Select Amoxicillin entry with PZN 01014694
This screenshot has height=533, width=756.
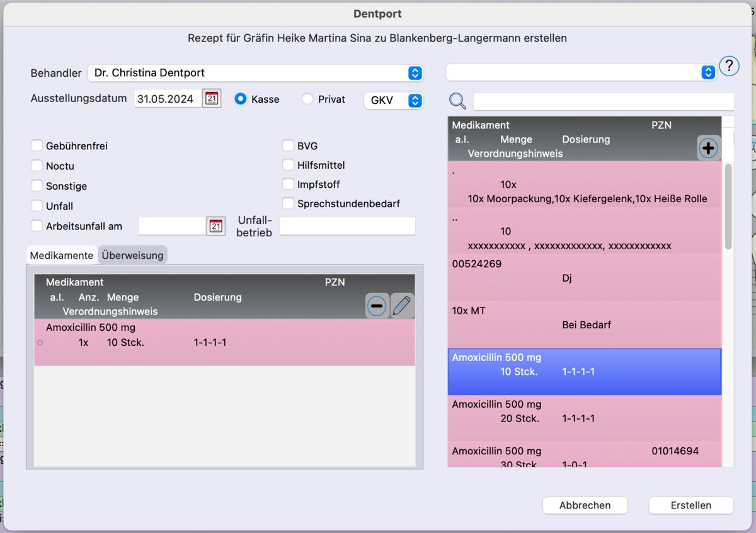click(584, 456)
